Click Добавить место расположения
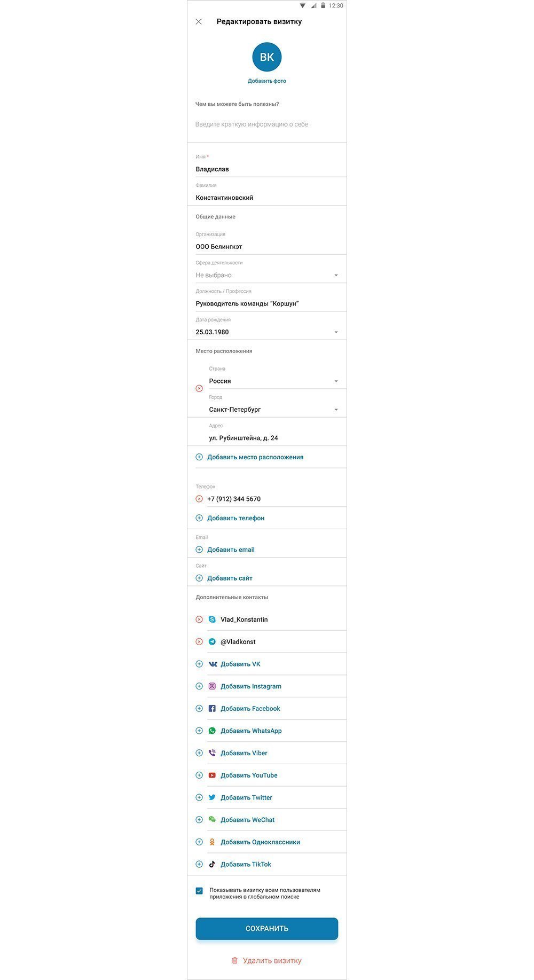 click(255, 457)
